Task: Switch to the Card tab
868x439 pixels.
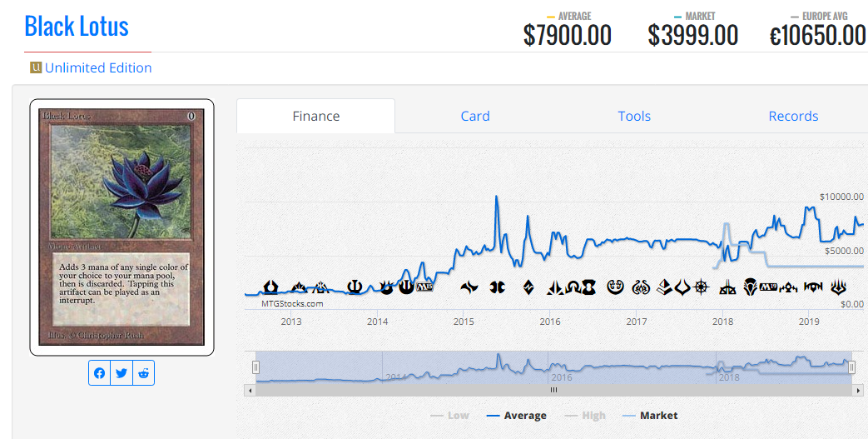Action: pos(475,116)
